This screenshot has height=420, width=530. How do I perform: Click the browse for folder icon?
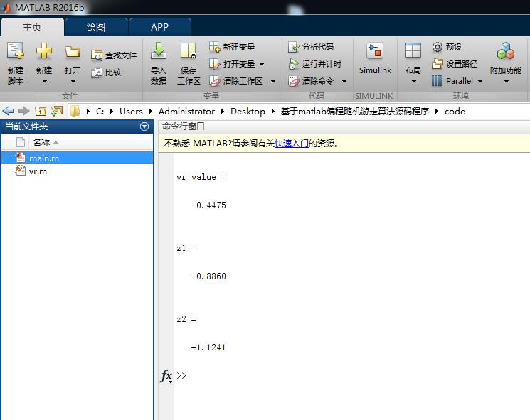pos(57,111)
